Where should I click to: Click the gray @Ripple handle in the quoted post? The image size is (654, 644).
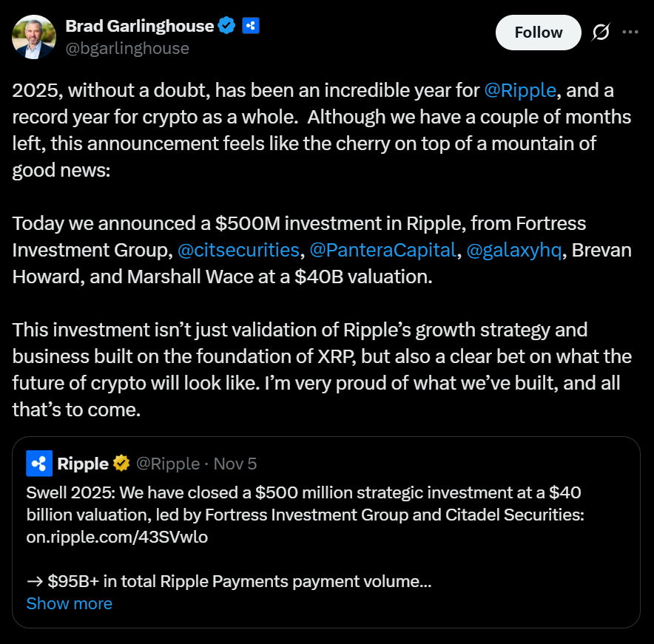[x=168, y=464]
